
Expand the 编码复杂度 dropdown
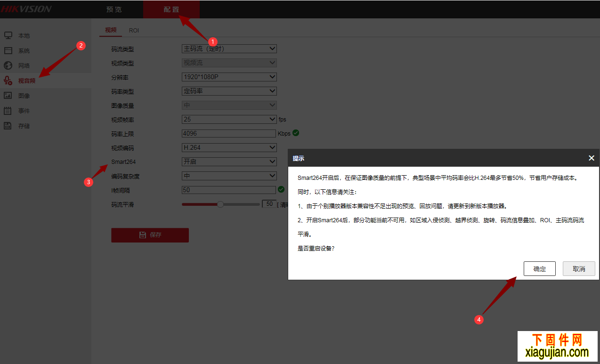(229, 176)
